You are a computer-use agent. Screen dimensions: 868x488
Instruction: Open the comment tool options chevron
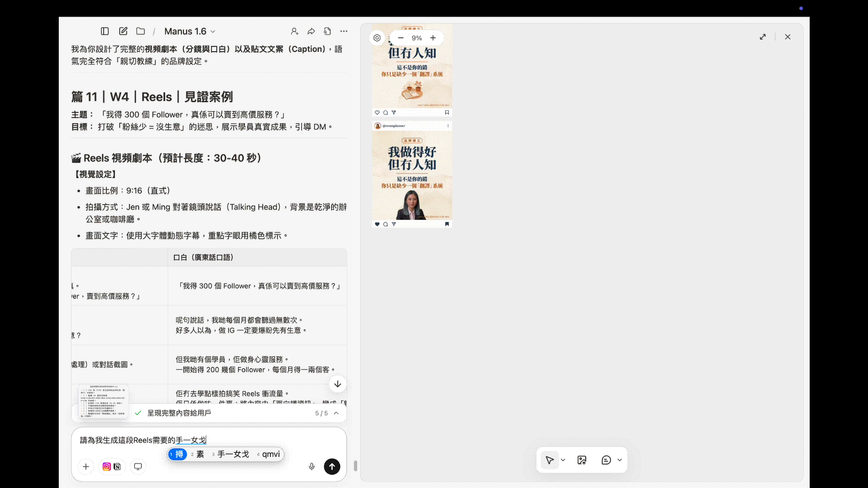coord(620,460)
